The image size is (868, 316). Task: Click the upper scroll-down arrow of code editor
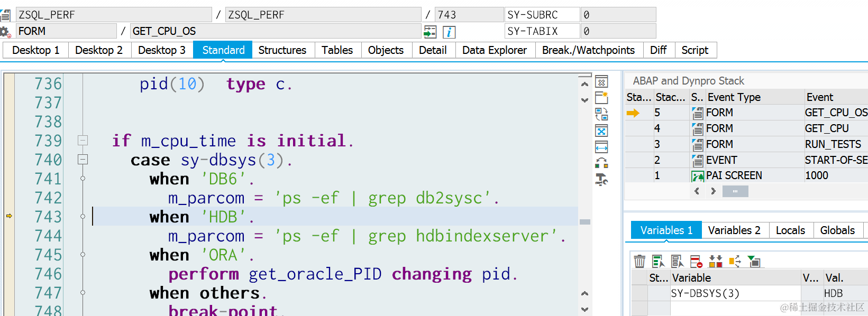[x=584, y=100]
